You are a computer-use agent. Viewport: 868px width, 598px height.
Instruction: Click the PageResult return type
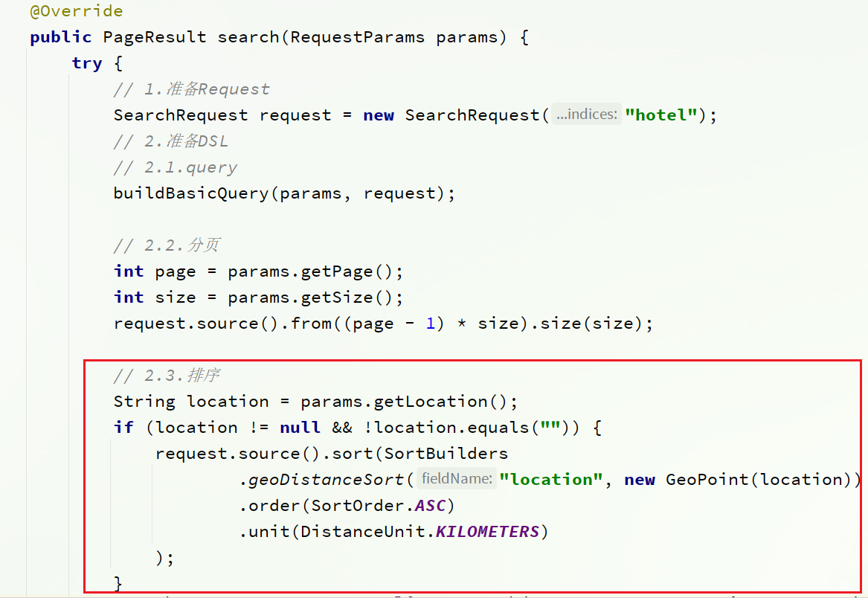point(155,37)
